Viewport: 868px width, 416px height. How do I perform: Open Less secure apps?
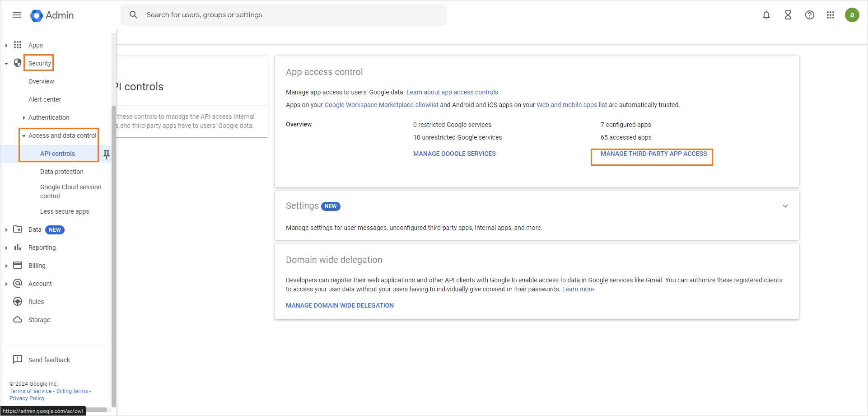coord(65,211)
